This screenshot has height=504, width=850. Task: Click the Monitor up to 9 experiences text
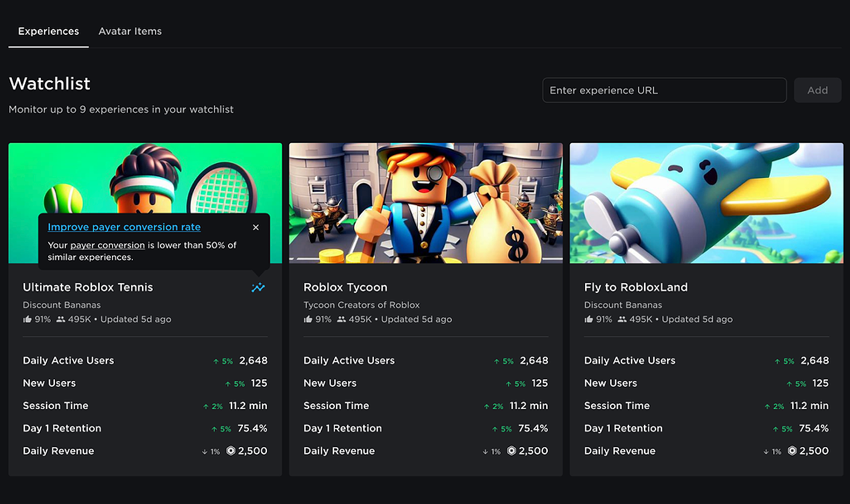click(x=121, y=109)
